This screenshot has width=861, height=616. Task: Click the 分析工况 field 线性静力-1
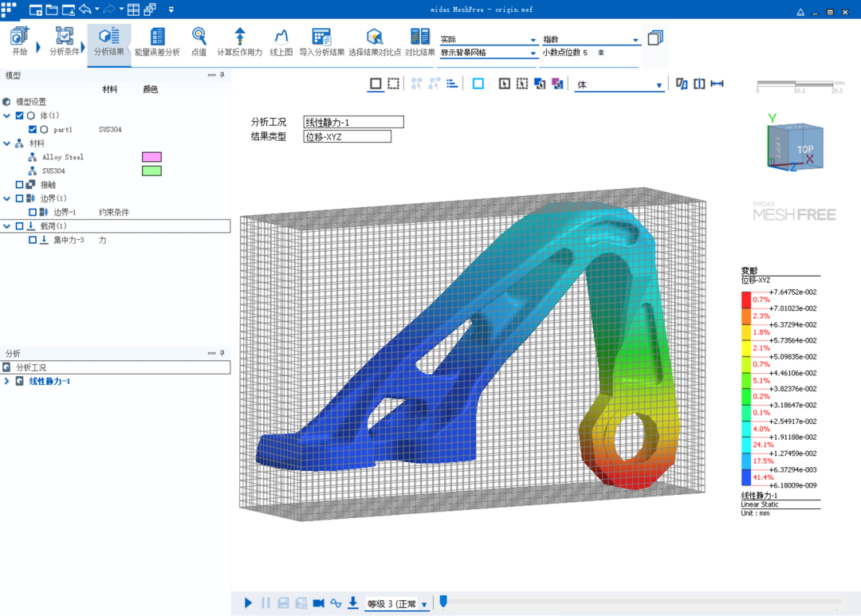[353, 122]
